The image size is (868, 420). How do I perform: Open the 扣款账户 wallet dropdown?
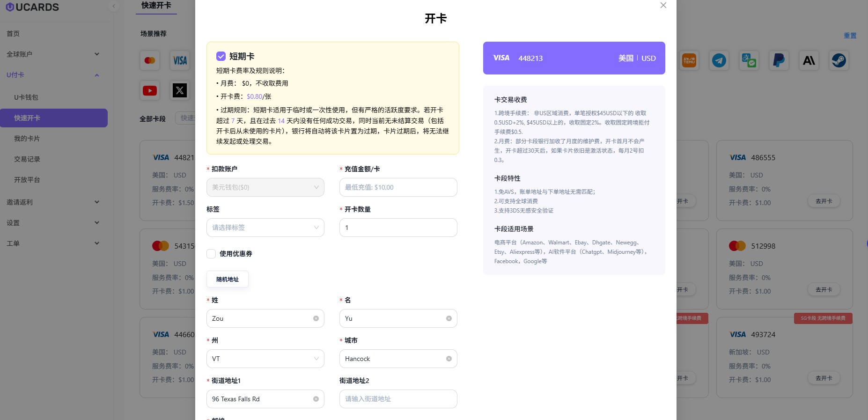point(265,187)
